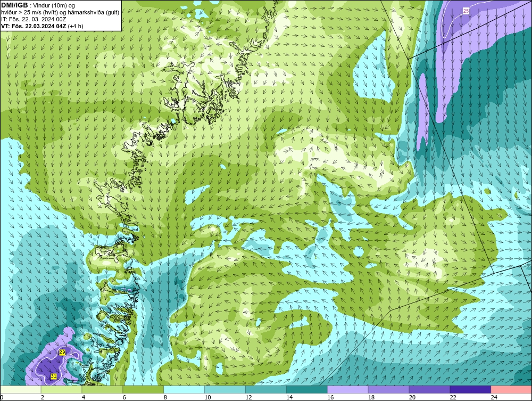Click the pink above-24 m/s legend swatch

[511, 389]
